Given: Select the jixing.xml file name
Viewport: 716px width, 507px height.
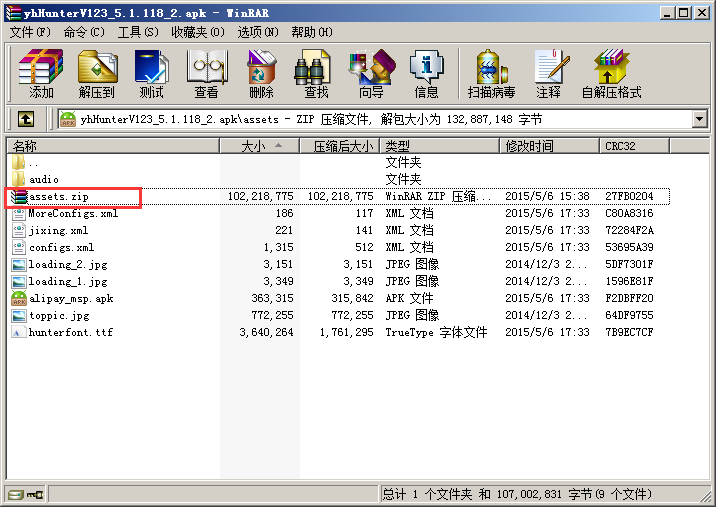Looking at the screenshot, I should coord(58,231).
